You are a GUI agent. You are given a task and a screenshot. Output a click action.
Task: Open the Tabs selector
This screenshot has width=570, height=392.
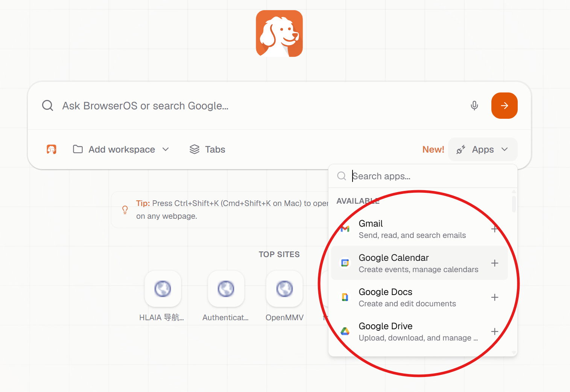click(207, 149)
